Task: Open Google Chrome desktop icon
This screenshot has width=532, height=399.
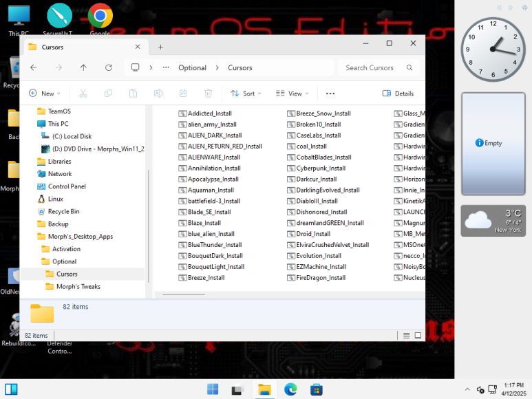Action: 100,19
